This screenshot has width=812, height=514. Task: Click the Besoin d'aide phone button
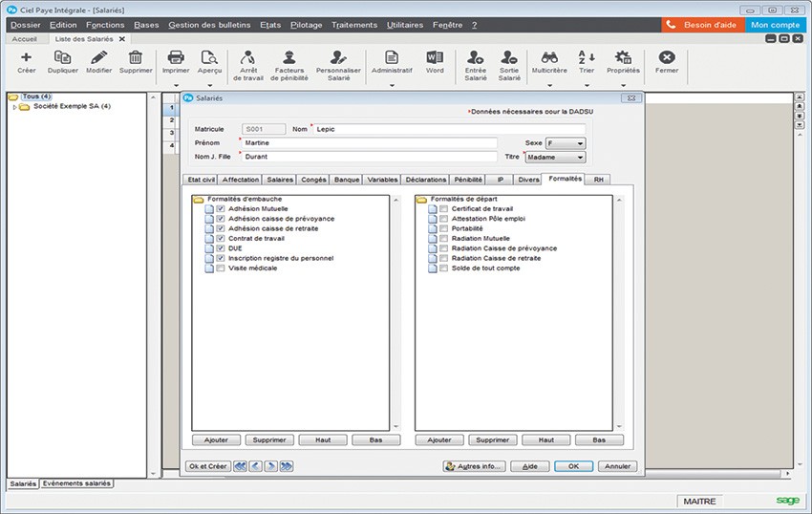coord(703,25)
